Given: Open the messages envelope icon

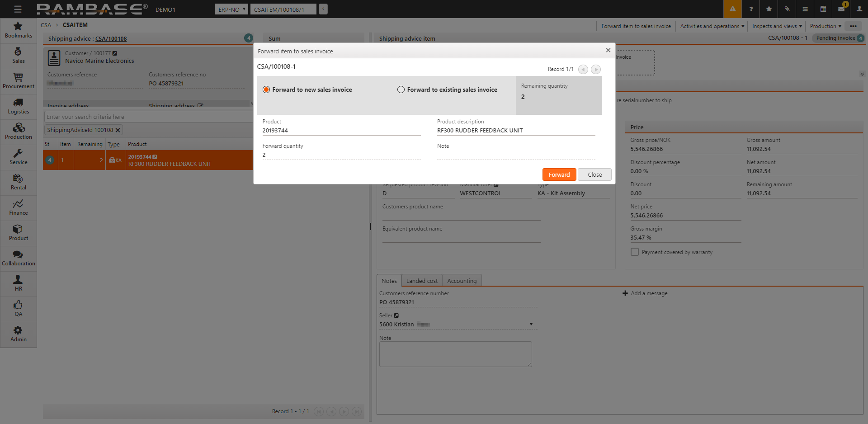Looking at the screenshot, I should click(841, 9).
